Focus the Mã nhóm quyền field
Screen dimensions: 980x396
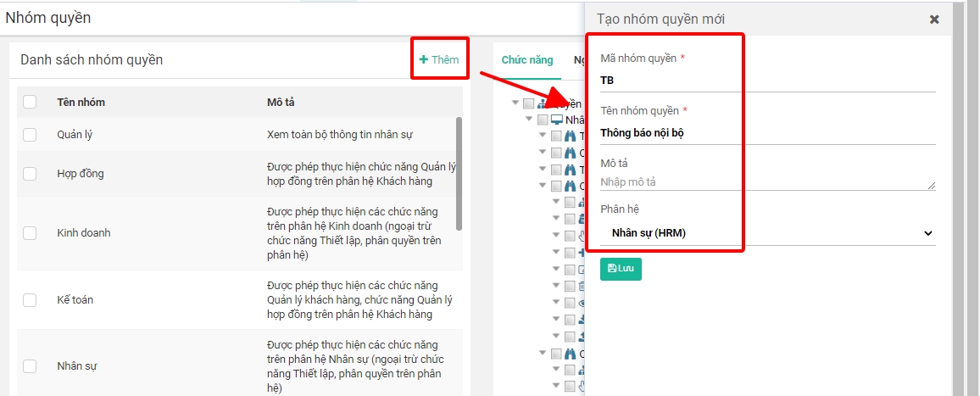click(x=767, y=81)
